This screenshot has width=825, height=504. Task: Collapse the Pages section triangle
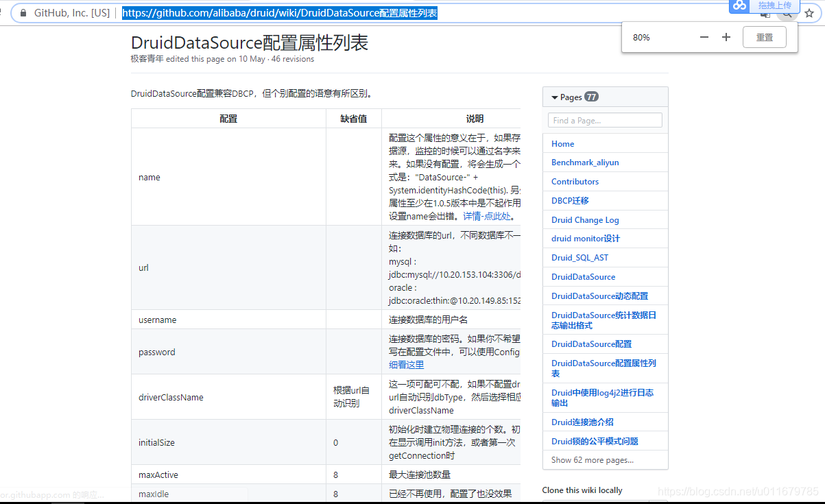click(555, 97)
